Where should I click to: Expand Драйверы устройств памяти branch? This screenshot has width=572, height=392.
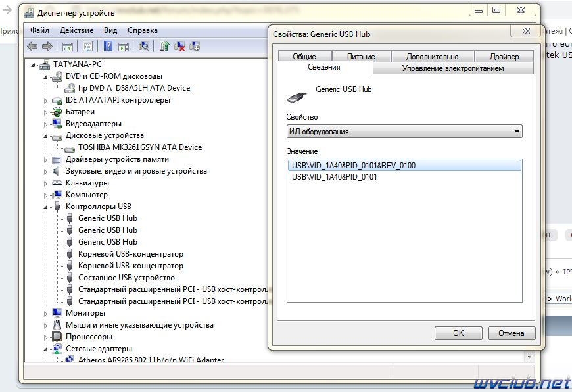click(45, 160)
